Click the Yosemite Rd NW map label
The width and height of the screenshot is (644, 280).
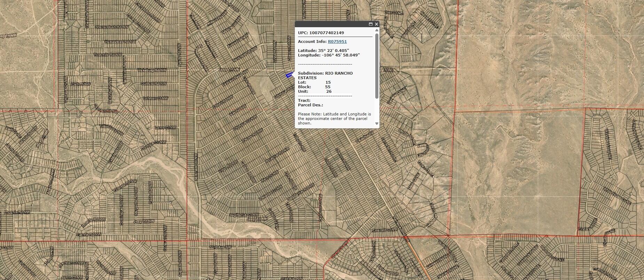click(108, 55)
